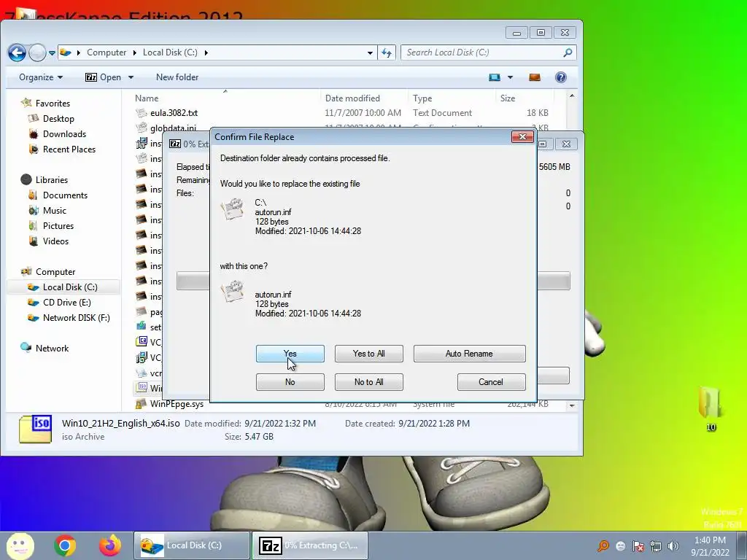The height and width of the screenshot is (560, 747).
Task: Go back in Explorer navigation
Action: pos(18,52)
